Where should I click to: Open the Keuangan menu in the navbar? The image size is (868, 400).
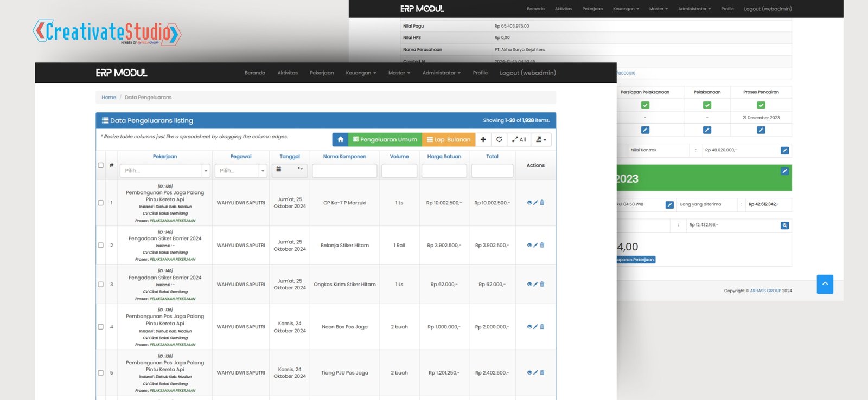(361, 73)
